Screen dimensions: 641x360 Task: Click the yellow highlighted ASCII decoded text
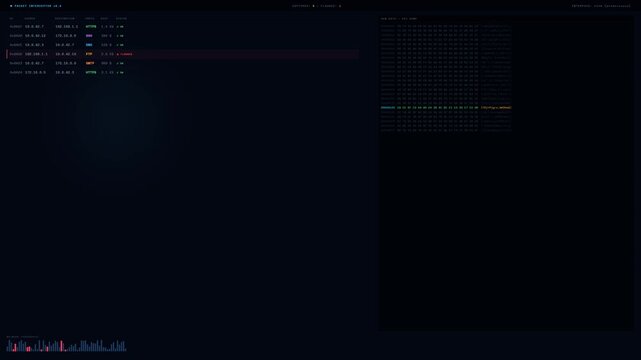(x=496, y=107)
